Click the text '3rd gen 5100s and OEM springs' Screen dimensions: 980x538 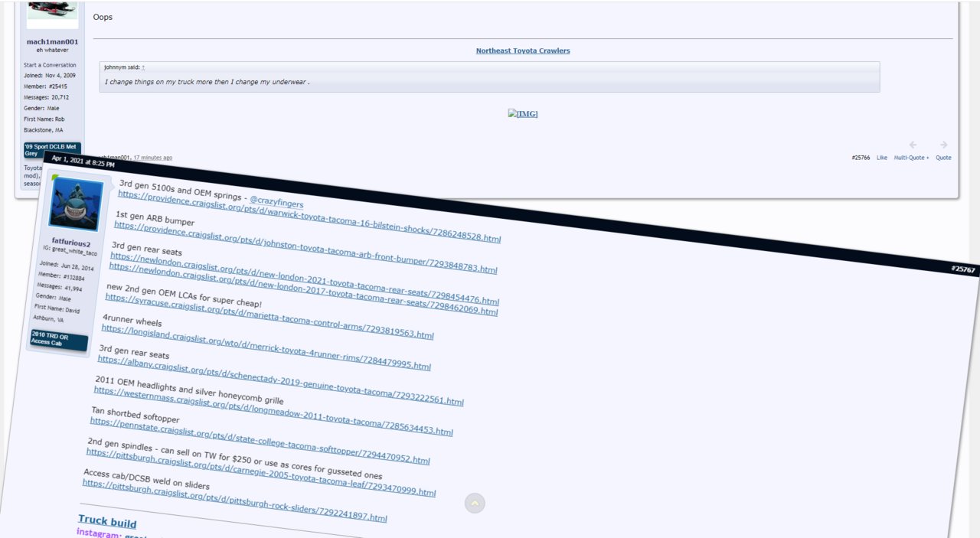click(181, 190)
